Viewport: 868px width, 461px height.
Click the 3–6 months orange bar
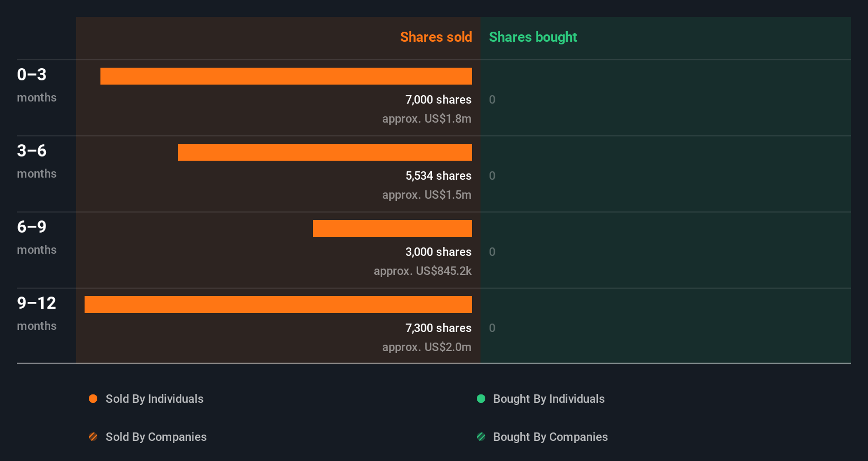pyautogui.click(x=325, y=152)
